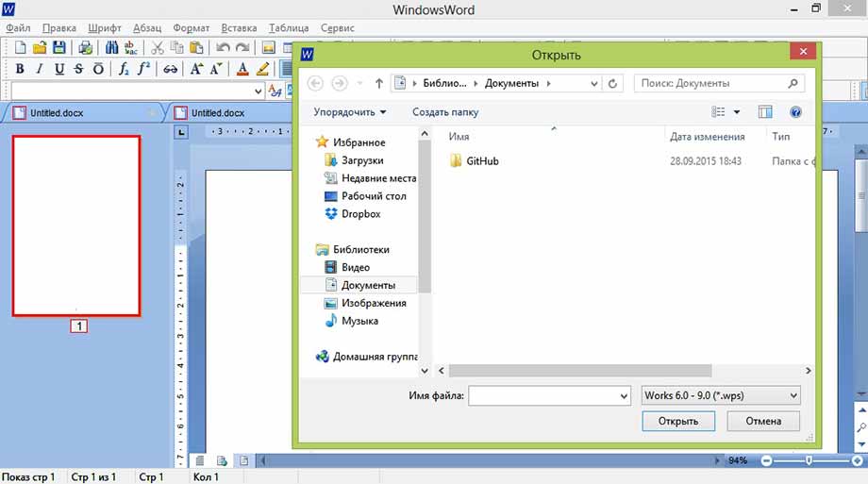868x484 pixels.
Task: Click the zoom out minus button
Action: click(766, 460)
